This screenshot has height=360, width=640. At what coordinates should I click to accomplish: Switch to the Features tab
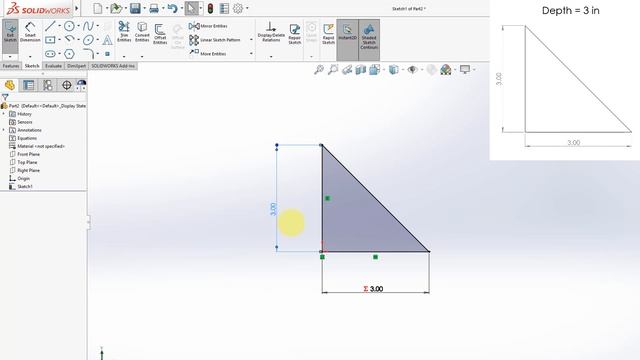(x=11, y=66)
